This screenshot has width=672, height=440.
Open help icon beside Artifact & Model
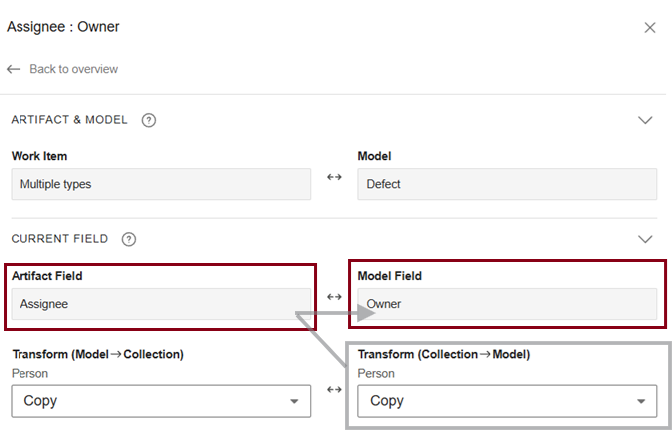pyautogui.click(x=149, y=120)
